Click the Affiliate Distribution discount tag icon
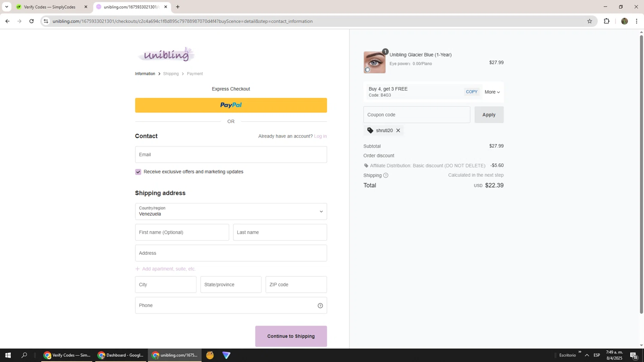644x362 pixels. [366, 166]
